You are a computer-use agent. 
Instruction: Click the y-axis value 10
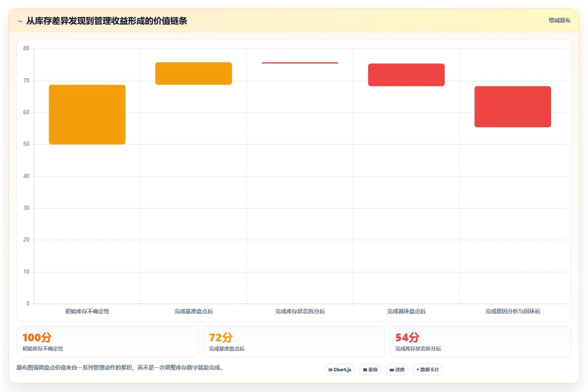26,272
